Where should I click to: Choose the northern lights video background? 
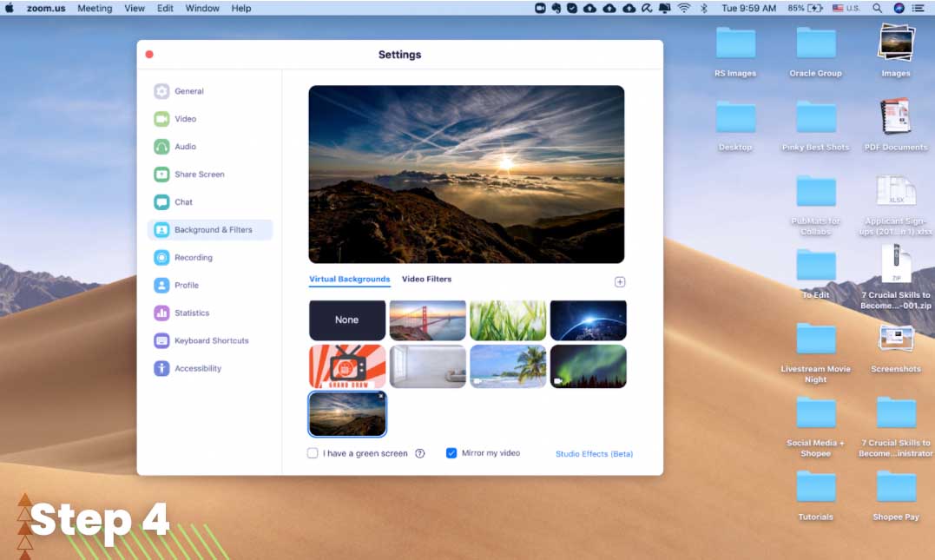588,366
